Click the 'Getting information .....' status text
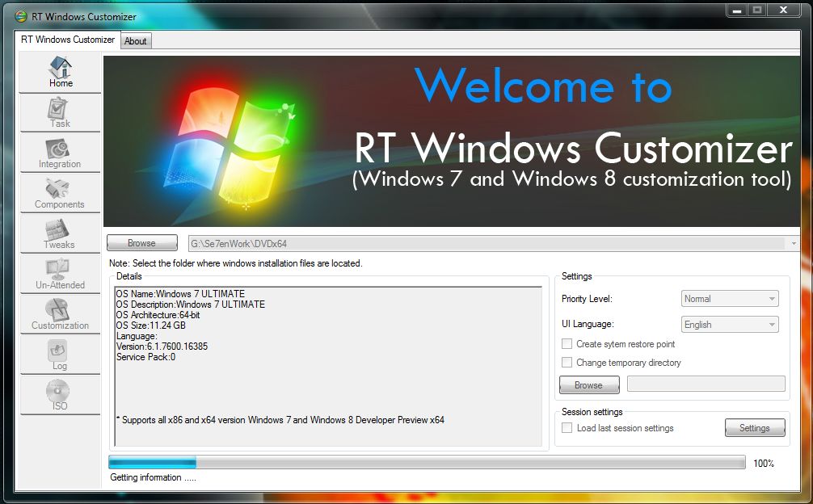Image resolution: width=813 pixels, height=504 pixels. click(x=153, y=477)
